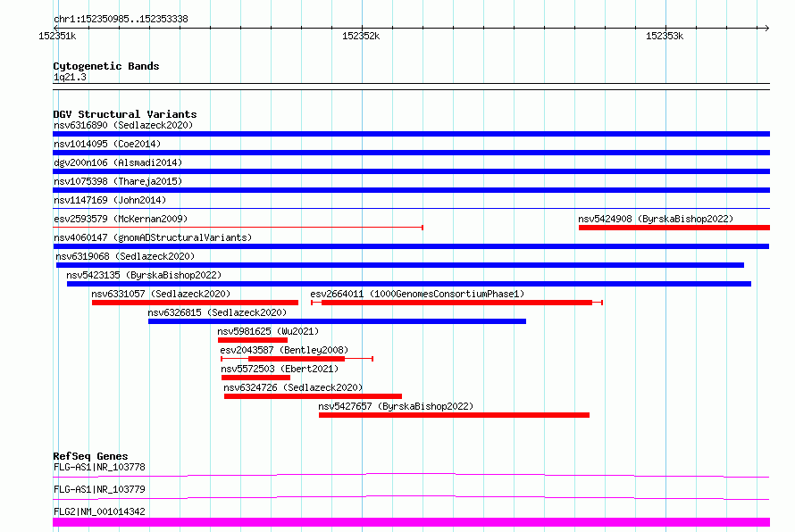
Task: Click the DGV Structural Variants track title
Action: (125, 114)
